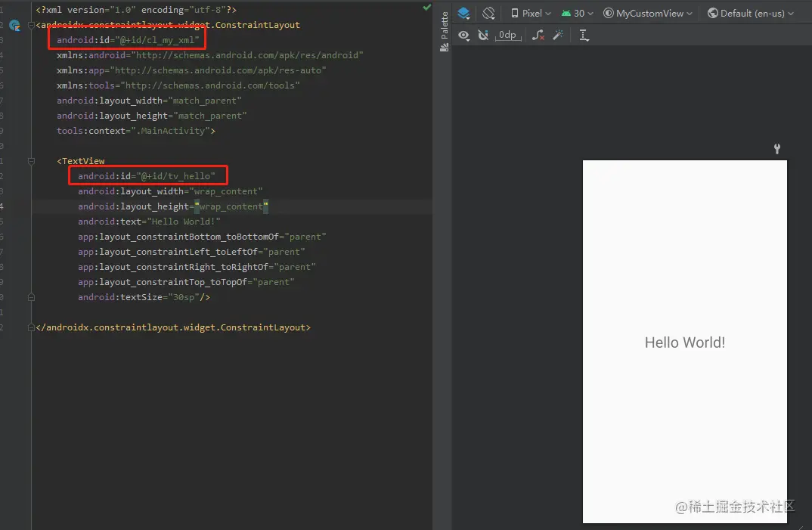
Task: Click the 0dp default margins button
Action: 507,36
